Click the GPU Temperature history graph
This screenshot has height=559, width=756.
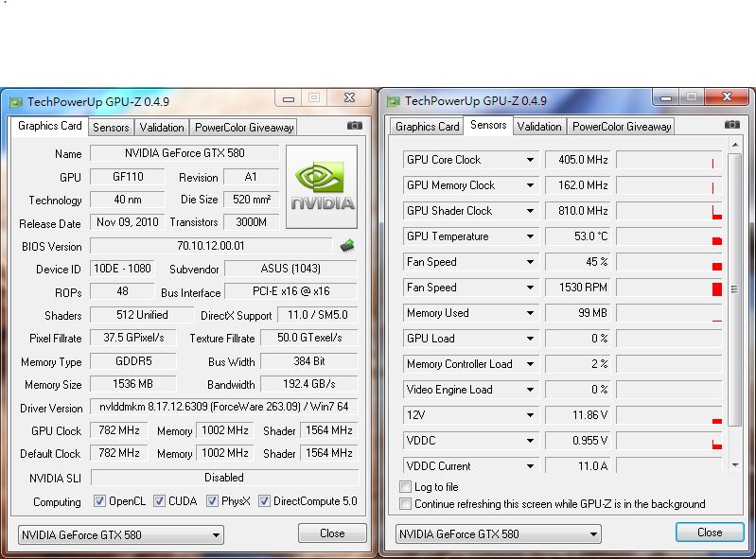669,236
